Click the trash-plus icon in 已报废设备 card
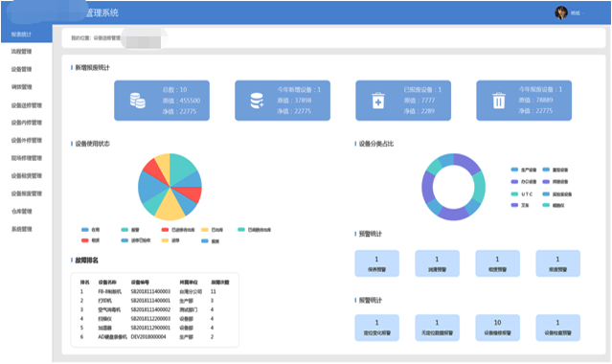Image resolution: width=612 pixels, height=364 pixels. coord(377,101)
